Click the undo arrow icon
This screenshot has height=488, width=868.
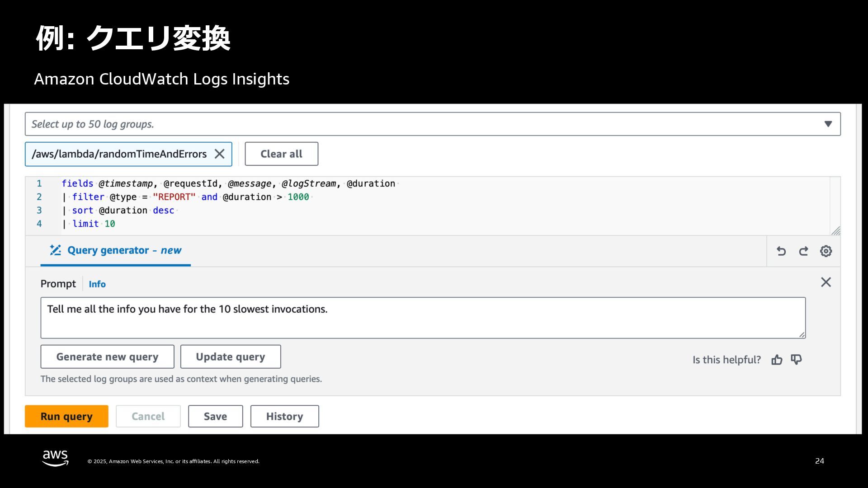pyautogui.click(x=781, y=251)
